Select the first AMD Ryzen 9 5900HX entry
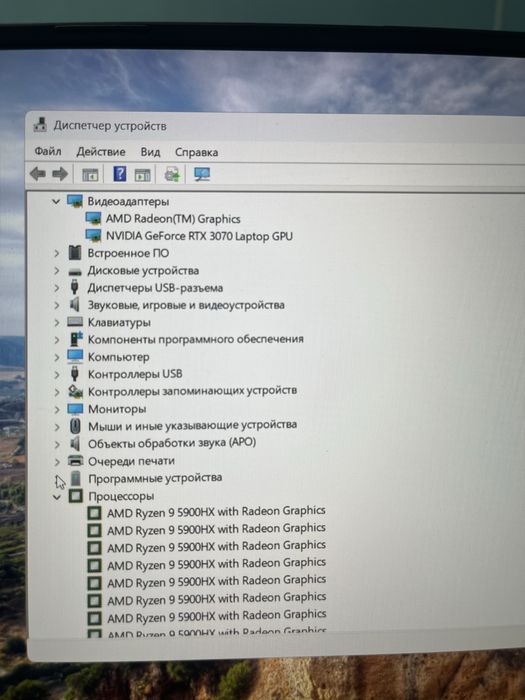Image resolution: width=525 pixels, height=700 pixels. coord(217,512)
